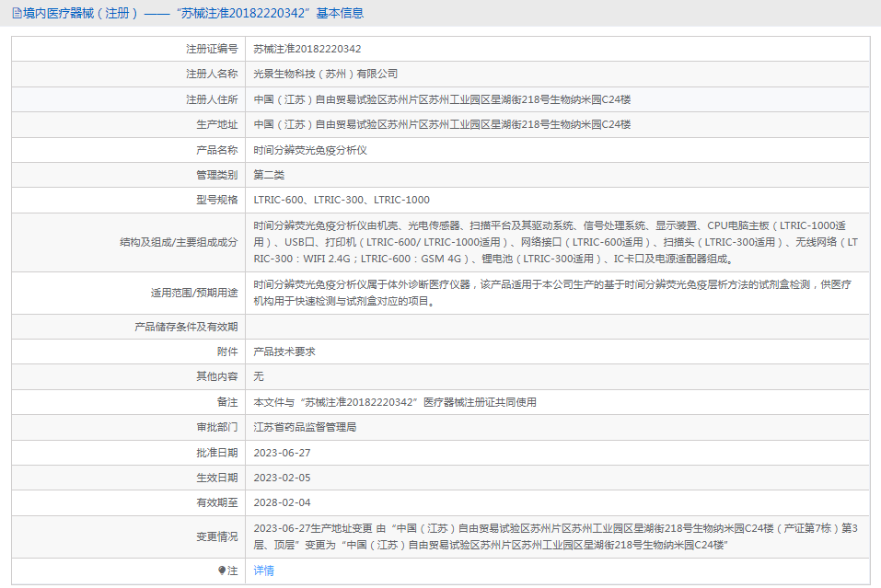Click management category value 第二类
This screenshot has height=588, width=881.
269,175
